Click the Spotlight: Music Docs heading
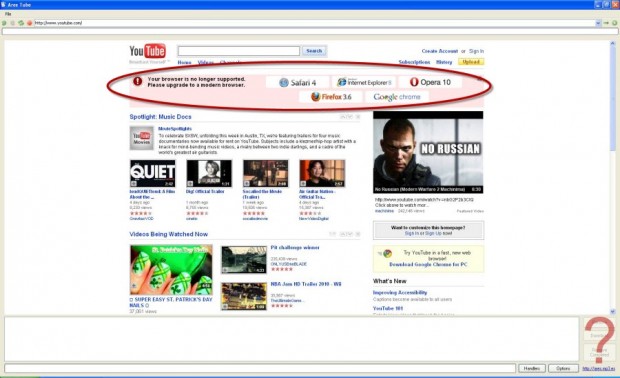This screenshot has height=378, width=620. pyautogui.click(x=160, y=117)
